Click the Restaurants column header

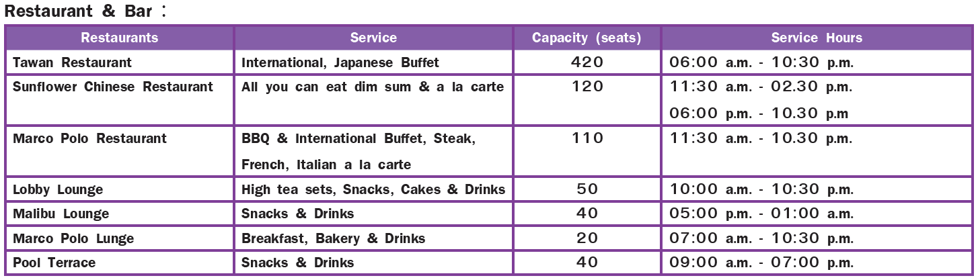[120, 38]
